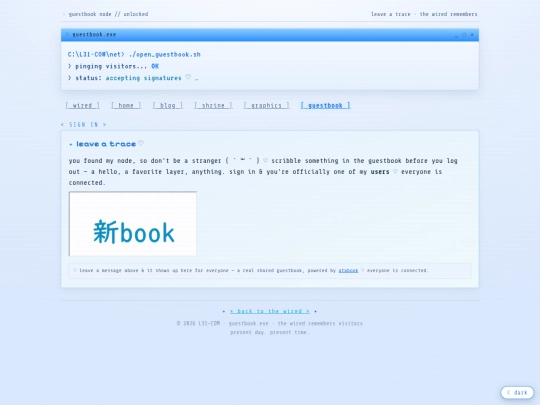Click './open_guestbook.sh' command text
The image size is (540, 405).
[165, 54]
